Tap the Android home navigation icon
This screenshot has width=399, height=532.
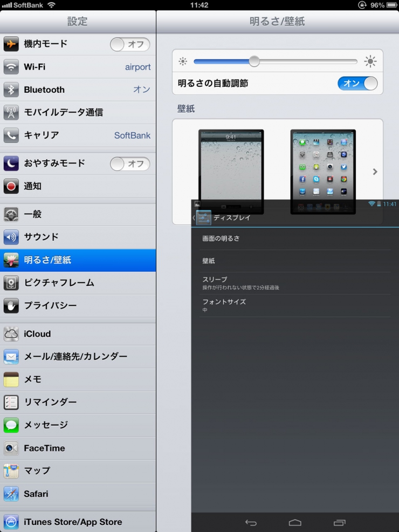pyautogui.click(x=295, y=523)
